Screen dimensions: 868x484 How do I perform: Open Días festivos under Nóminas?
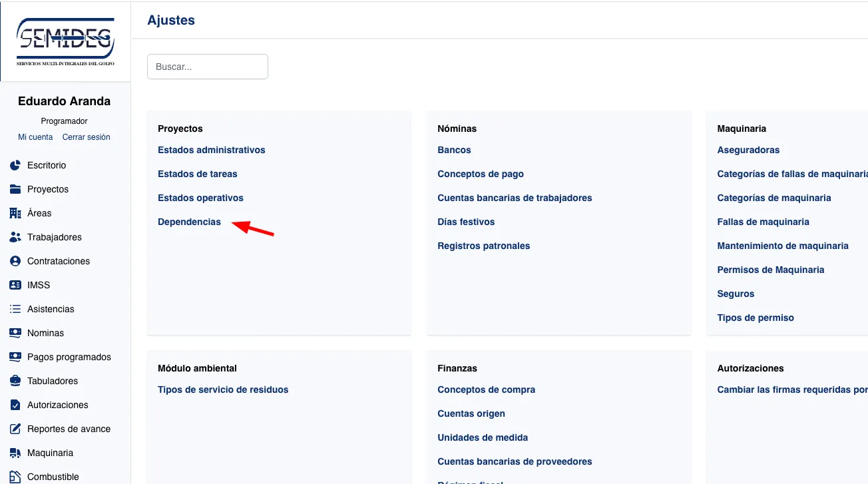pyautogui.click(x=466, y=222)
